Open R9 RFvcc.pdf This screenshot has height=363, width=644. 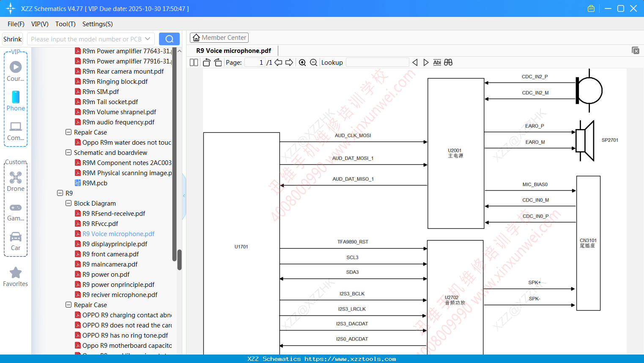(100, 223)
